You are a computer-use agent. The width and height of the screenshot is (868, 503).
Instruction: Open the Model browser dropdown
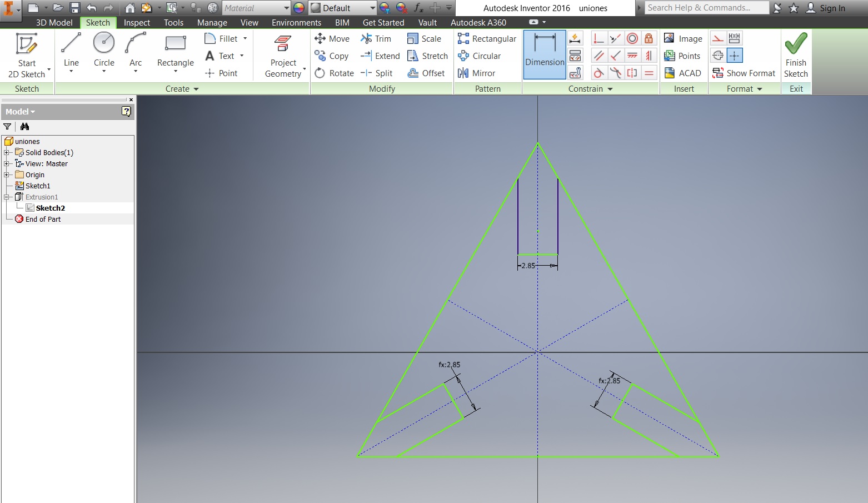pos(20,112)
